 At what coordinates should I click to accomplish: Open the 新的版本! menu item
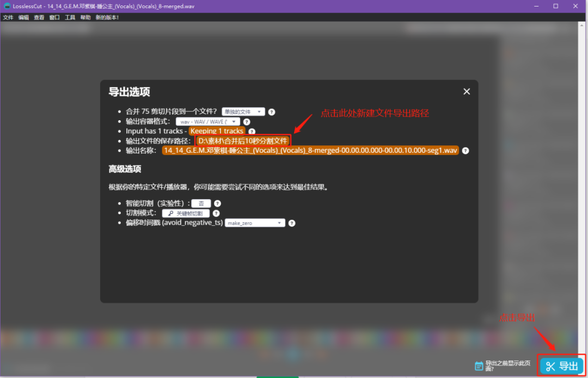click(107, 17)
